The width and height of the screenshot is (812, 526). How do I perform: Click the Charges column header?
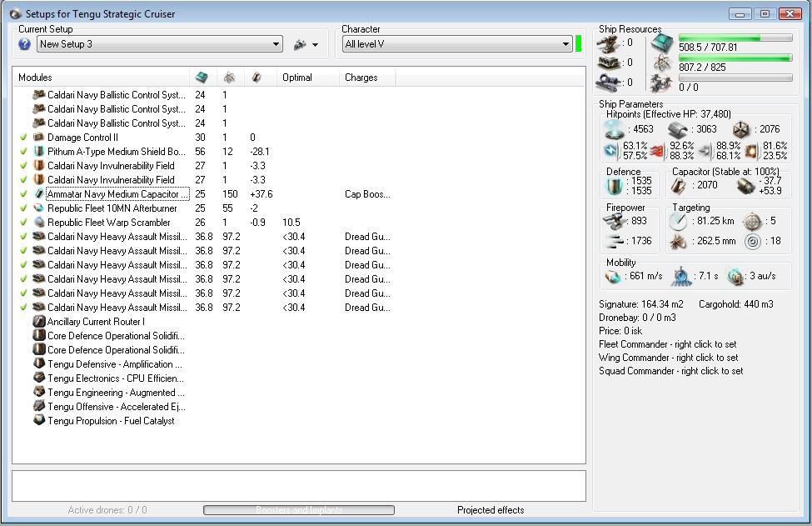click(367, 78)
